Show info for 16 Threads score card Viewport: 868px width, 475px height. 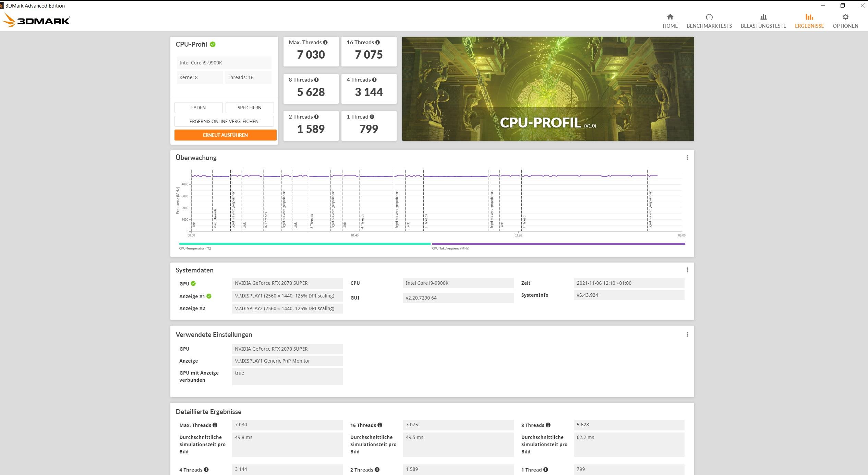[x=377, y=42]
